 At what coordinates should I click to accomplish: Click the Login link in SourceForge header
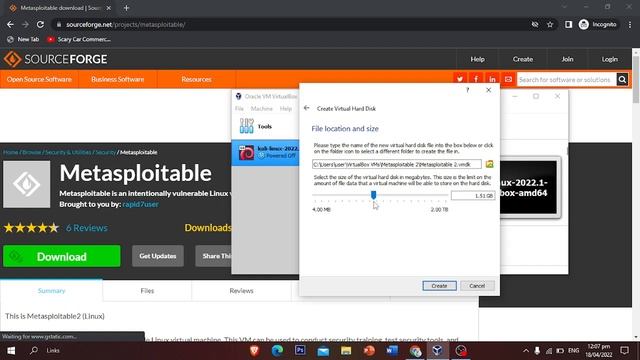pos(609,59)
